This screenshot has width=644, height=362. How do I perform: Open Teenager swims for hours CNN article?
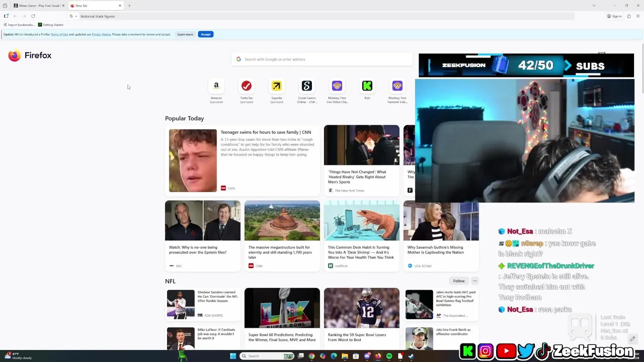pyautogui.click(x=243, y=160)
